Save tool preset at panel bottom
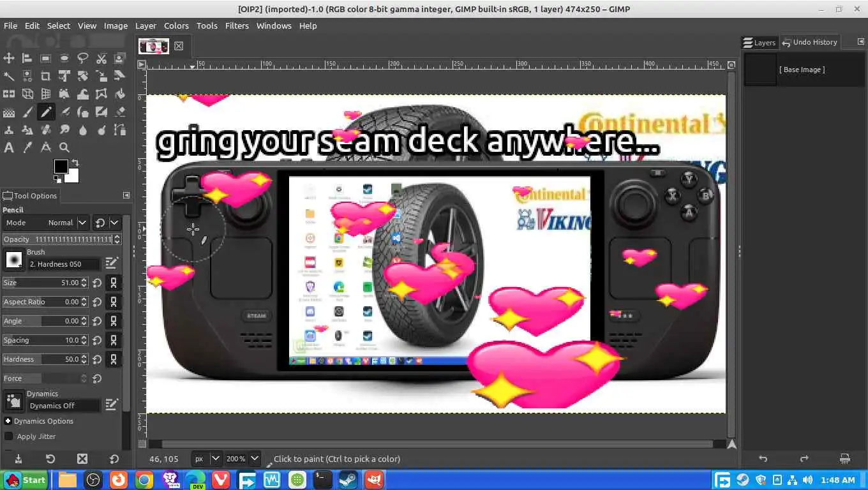This screenshot has height=490, width=868. (18, 458)
